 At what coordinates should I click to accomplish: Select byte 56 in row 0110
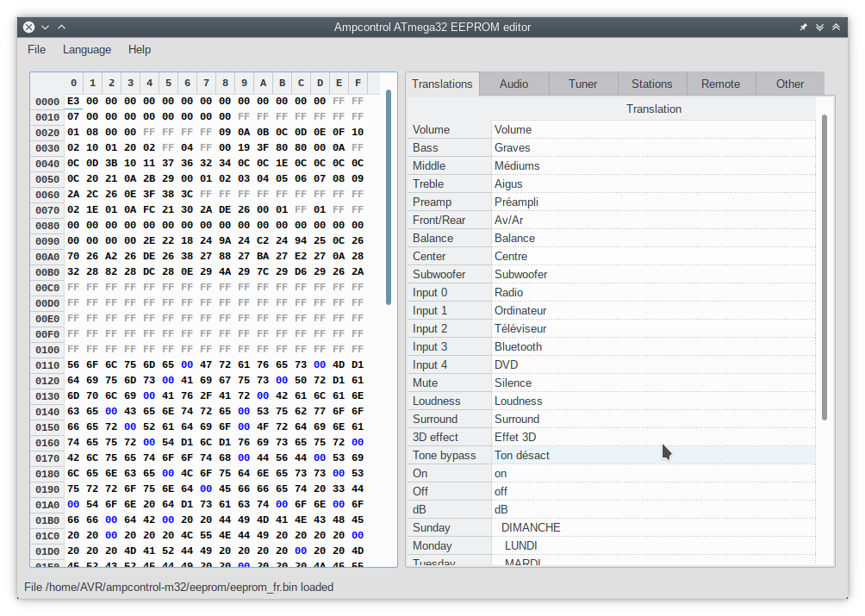coord(73,364)
